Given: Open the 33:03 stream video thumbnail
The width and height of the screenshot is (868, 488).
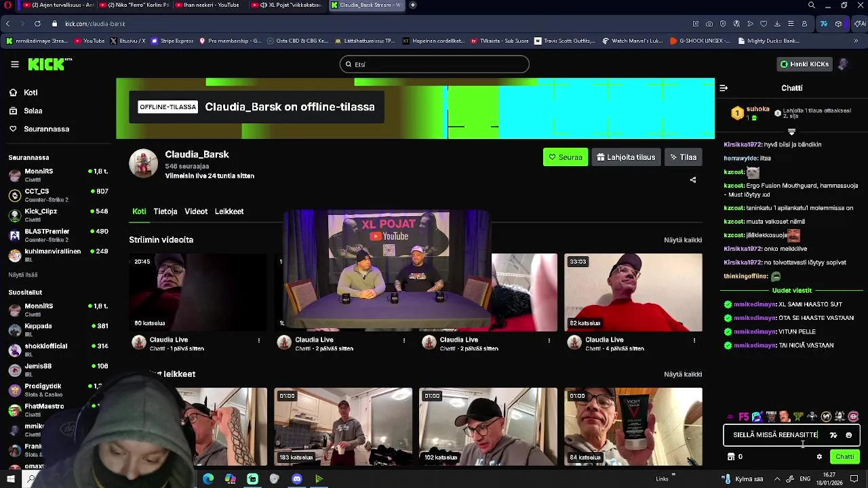Looking at the screenshot, I should (633, 292).
